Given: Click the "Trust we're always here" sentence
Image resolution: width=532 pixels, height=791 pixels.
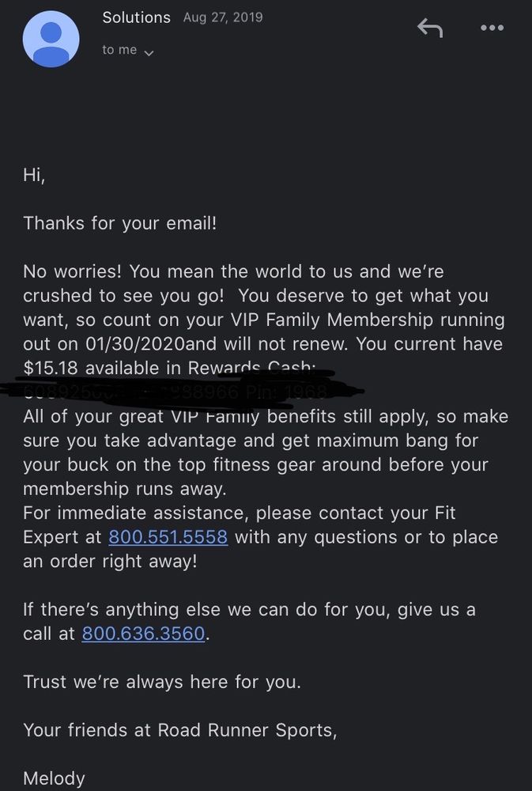Looking at the screenshot, I should point(162,682).
